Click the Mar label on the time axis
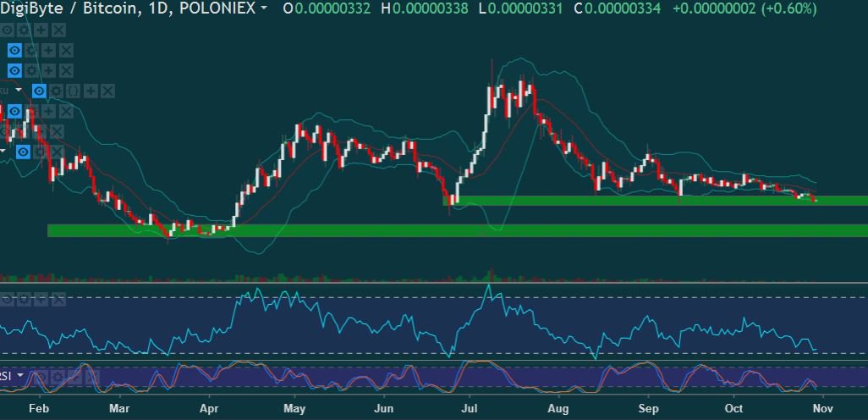The width and height of the screenshot is (868, 420). 119,410
